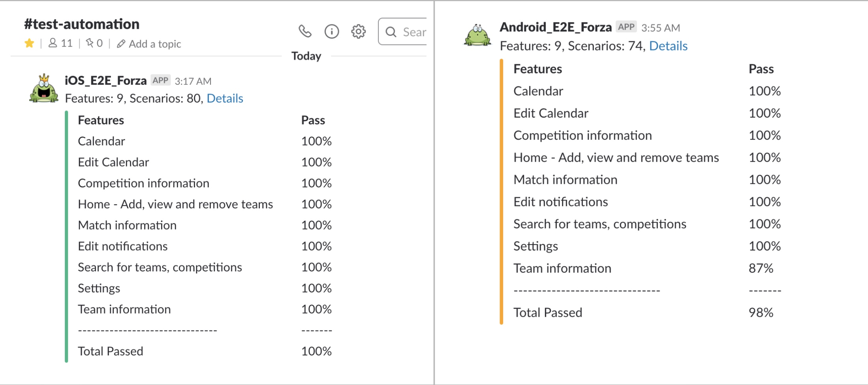Select 'Search for teams, competitions' in iOS report
This screenshot has width=868, height=385.
[160, 267]
